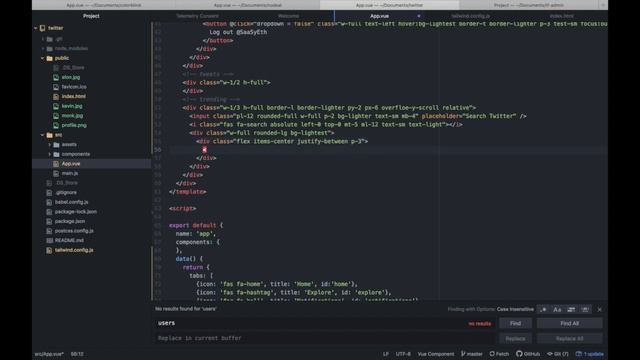Click the Replace button
This screenshot has height=360, width=640.
(516, 338)
